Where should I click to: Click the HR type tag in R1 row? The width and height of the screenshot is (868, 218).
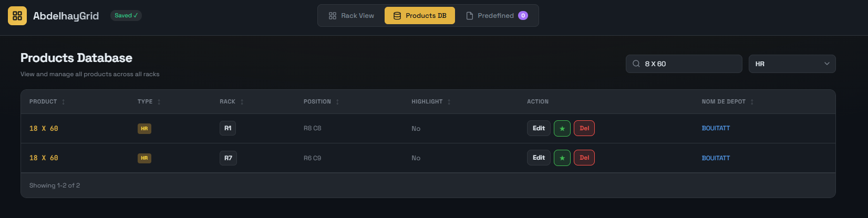(144, 129)
